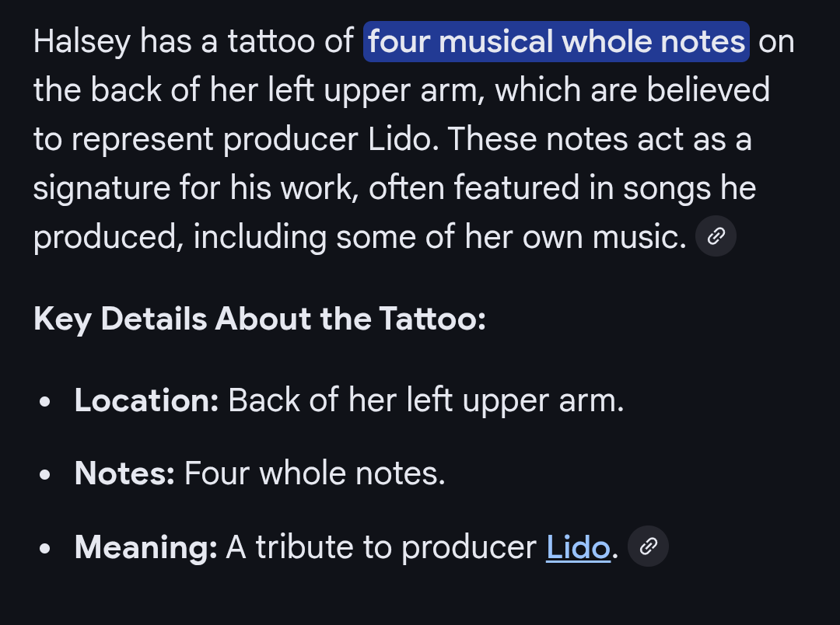
Task: Click the bullet dot before Notes
Action: (45, 476)
